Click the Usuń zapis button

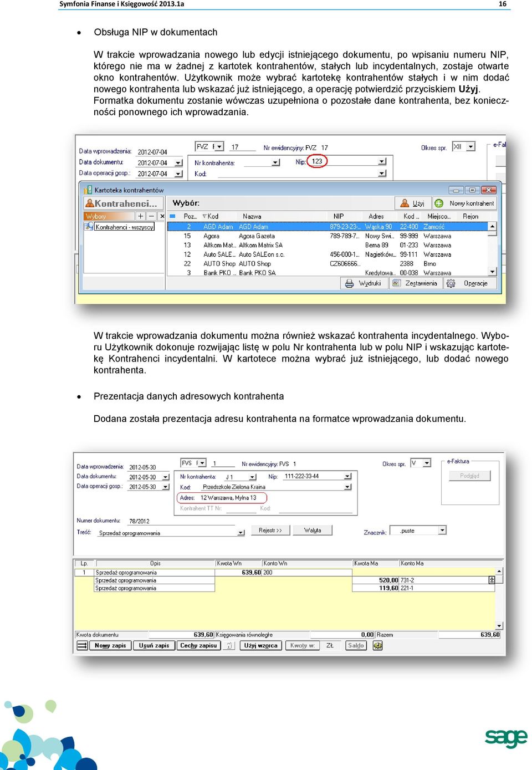pyautogui.click(x=154, y=645)
